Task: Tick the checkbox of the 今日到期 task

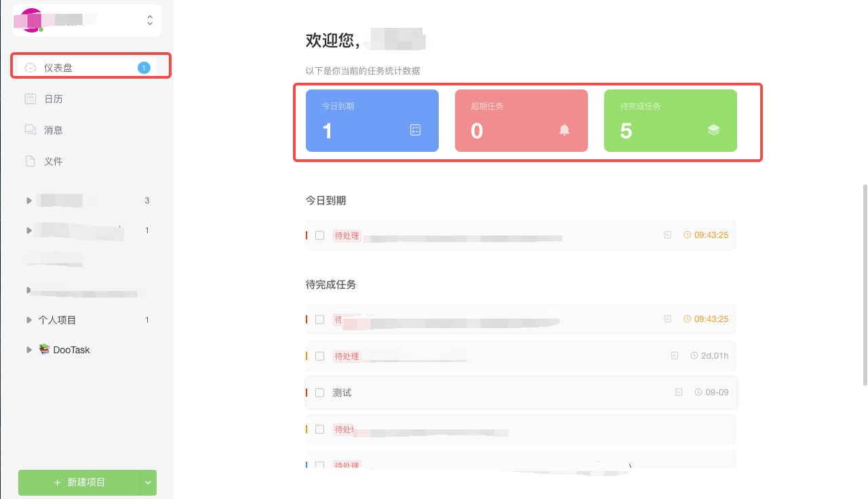Action: pos(319,235)
